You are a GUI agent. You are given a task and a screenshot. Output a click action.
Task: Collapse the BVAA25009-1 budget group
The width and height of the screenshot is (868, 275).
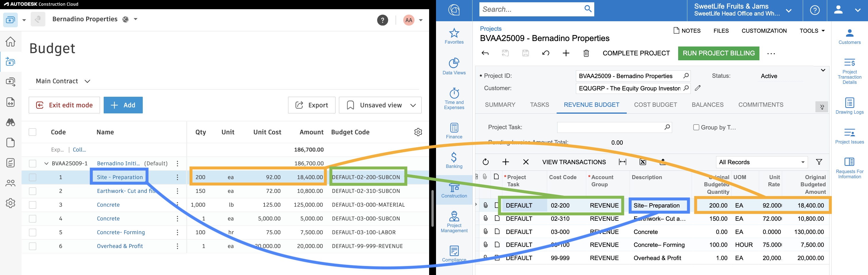tap(46, 163)
